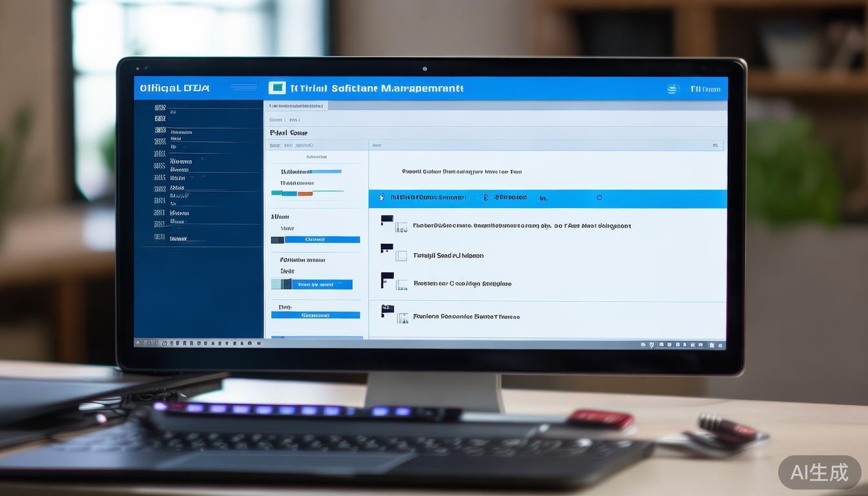Click the teal and orange segmented progress bar
This screenshot has height=496, width=868.
292,192
